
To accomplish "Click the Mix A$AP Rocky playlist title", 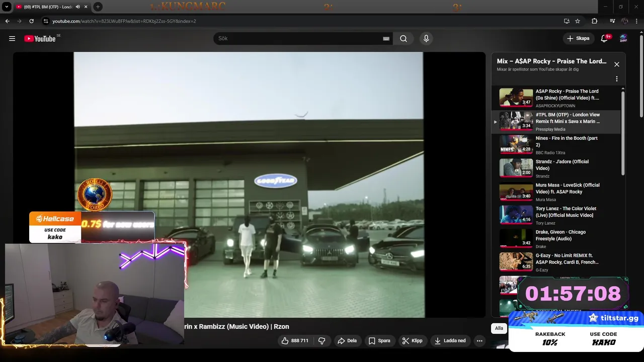I will pos(551,61).
